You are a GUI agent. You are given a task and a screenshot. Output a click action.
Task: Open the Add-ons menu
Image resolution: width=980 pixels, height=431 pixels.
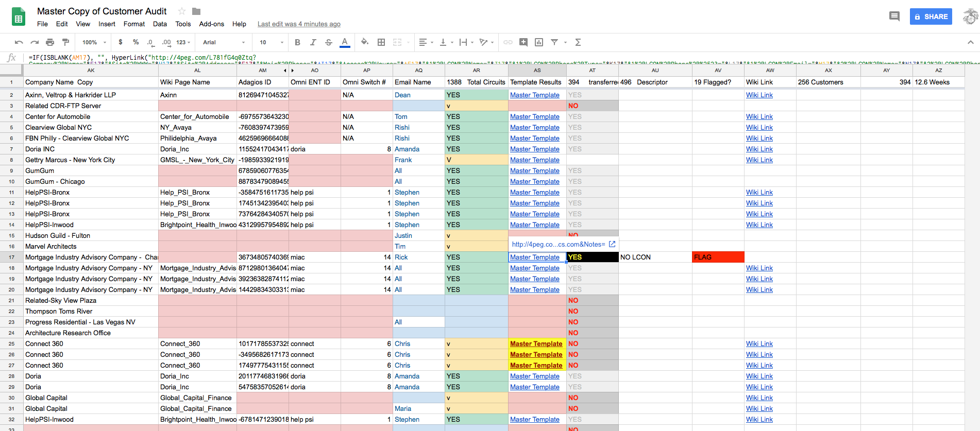212,24
